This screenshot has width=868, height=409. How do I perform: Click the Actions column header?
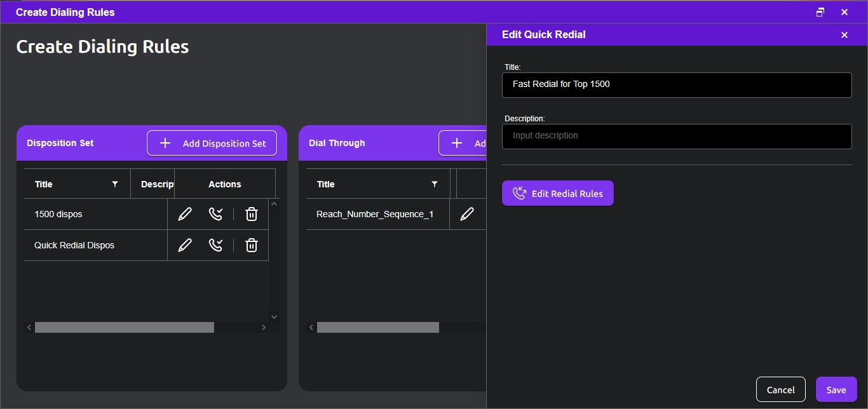[x=225, y=184]
